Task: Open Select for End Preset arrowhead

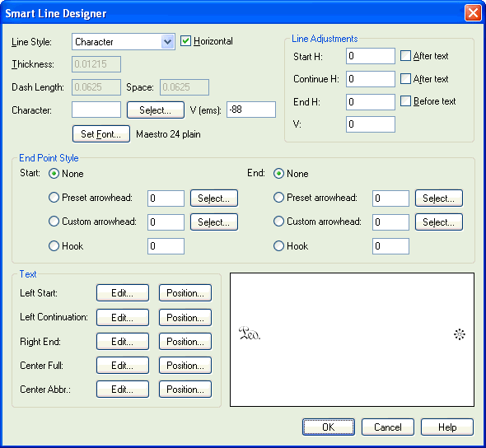Action: click(x=439, y=198)
